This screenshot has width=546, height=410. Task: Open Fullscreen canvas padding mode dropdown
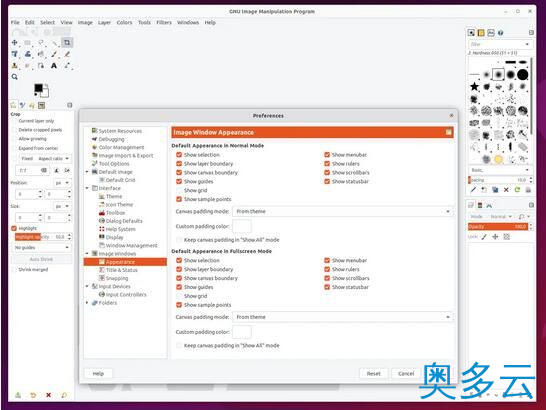343,317
